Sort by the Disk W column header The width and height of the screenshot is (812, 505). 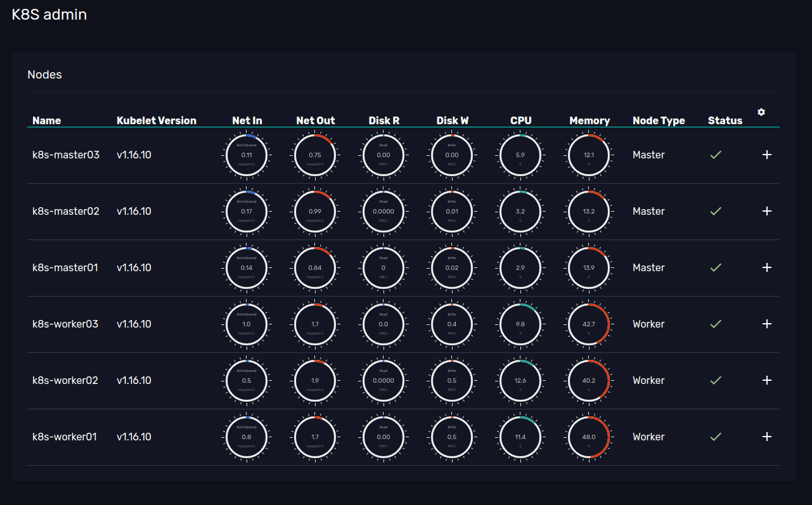click(453, 120)
